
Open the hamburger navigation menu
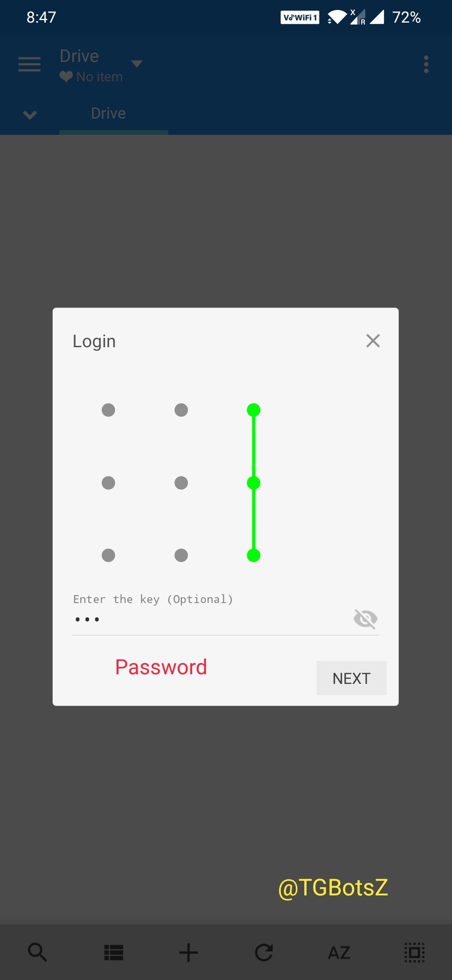point(29,64)
